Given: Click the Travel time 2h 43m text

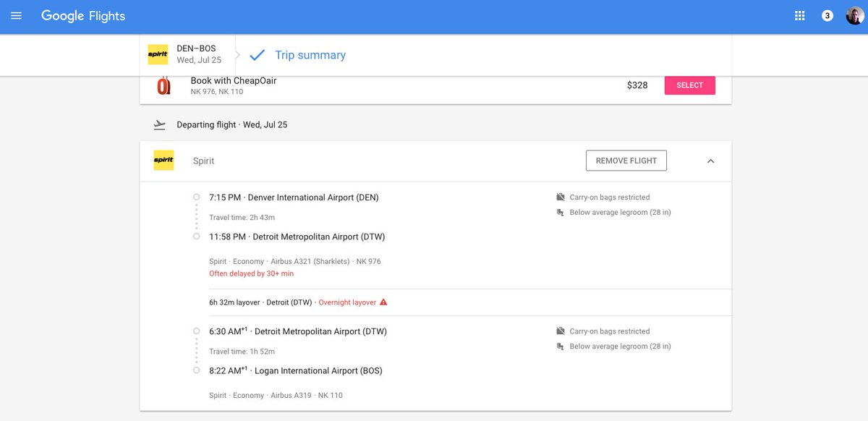Looking at the screenshot, I should pyautogui.click(x=242, y=217).
